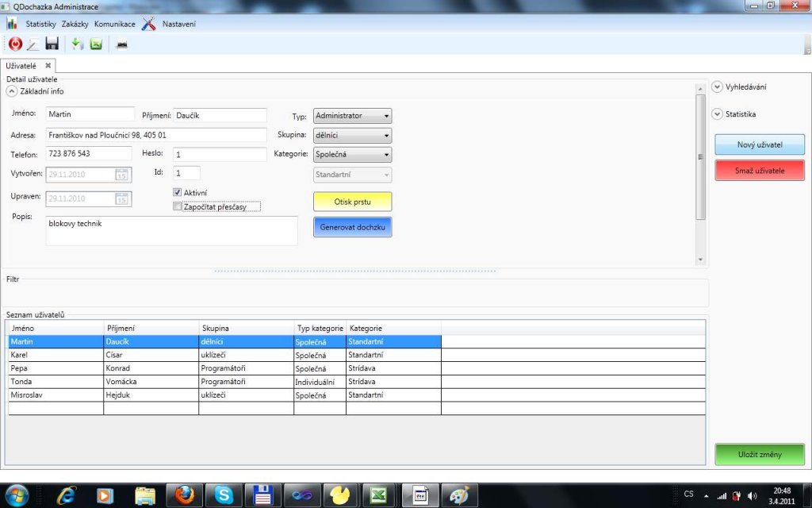Click the Adresa input field
812x508 pixels.
[156, 135]
